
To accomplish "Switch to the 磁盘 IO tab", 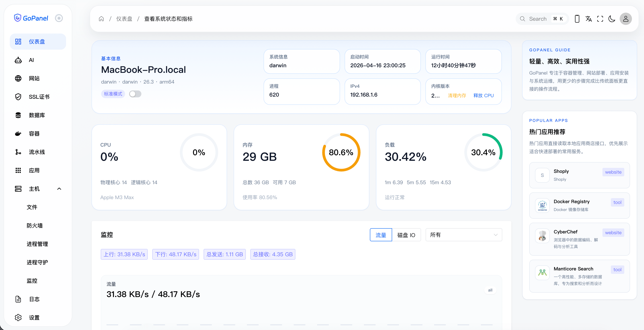I will click(x=406, y=235).
